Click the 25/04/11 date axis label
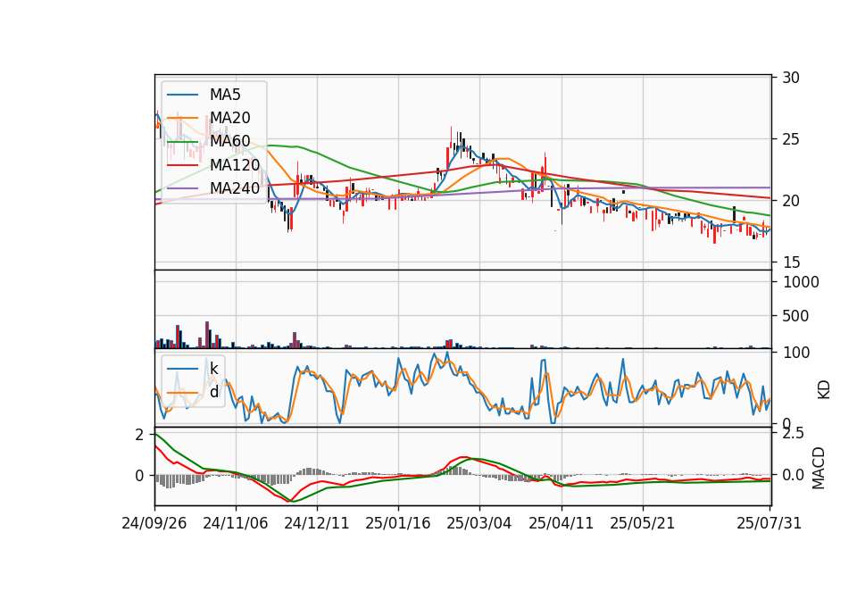The width and height of the screenshot is (857, 616). (561, 523)
